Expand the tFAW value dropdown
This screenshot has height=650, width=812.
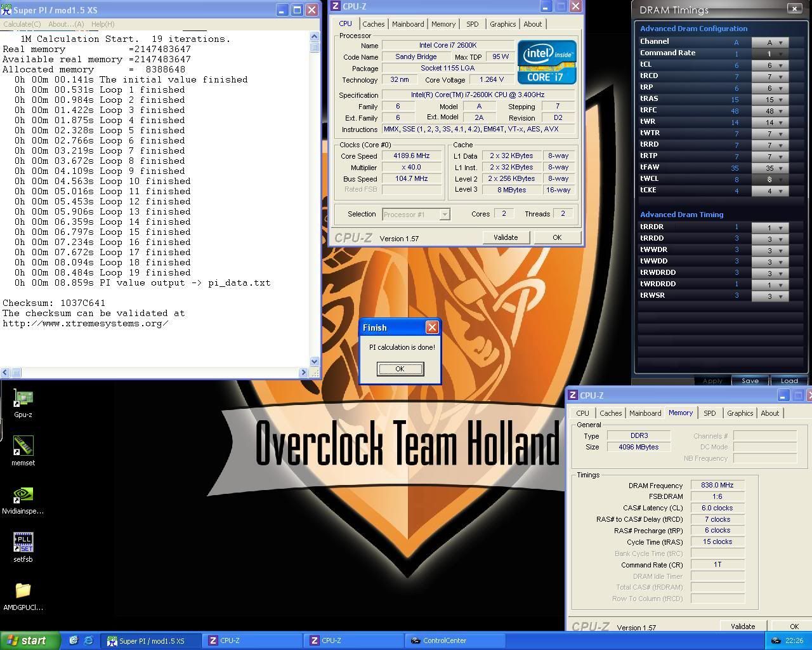(x=781, y=168)
